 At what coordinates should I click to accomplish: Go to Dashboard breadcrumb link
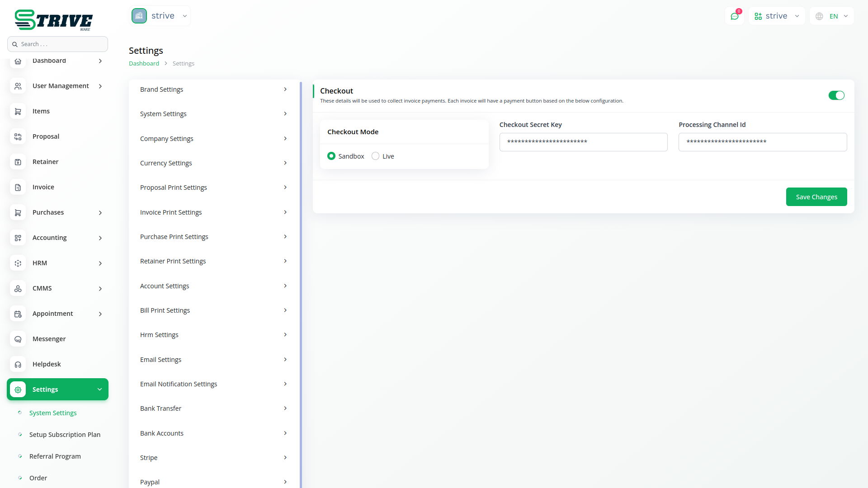point(144,64)
